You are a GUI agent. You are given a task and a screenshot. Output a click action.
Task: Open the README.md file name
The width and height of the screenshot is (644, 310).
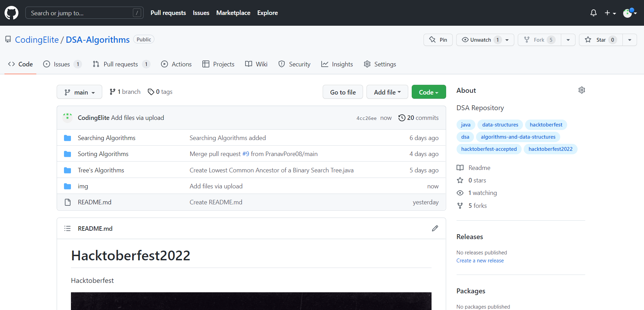95,202
